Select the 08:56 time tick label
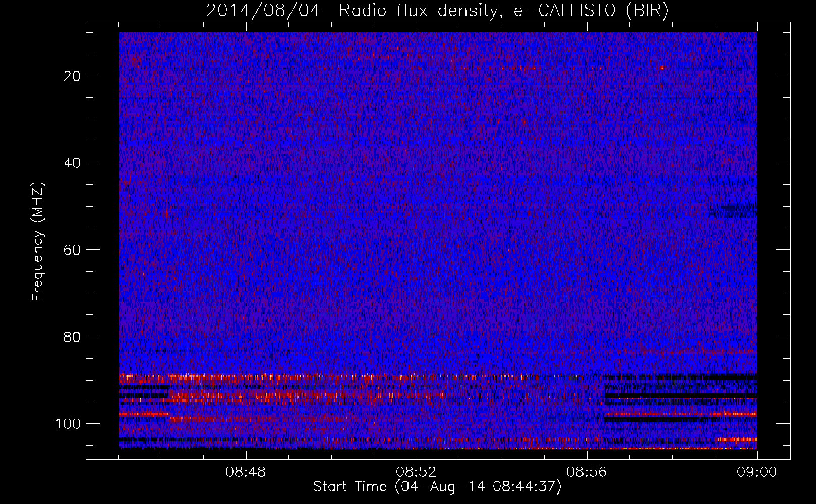 587,472
